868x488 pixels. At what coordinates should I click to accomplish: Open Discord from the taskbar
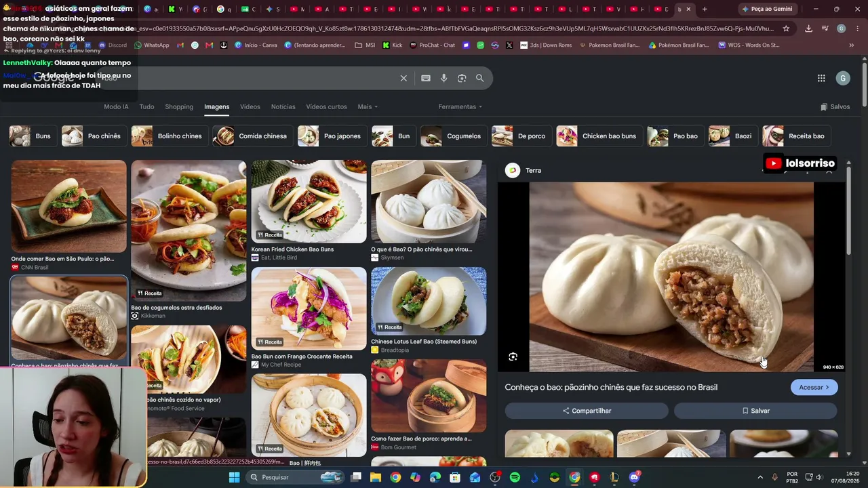[x=634, y=477]
